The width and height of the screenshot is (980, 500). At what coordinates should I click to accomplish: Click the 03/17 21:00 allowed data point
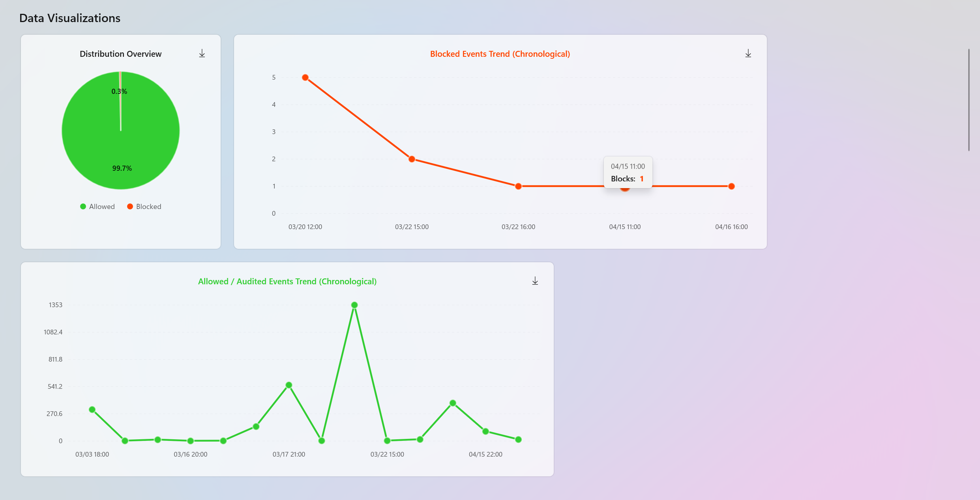point(289,385)
